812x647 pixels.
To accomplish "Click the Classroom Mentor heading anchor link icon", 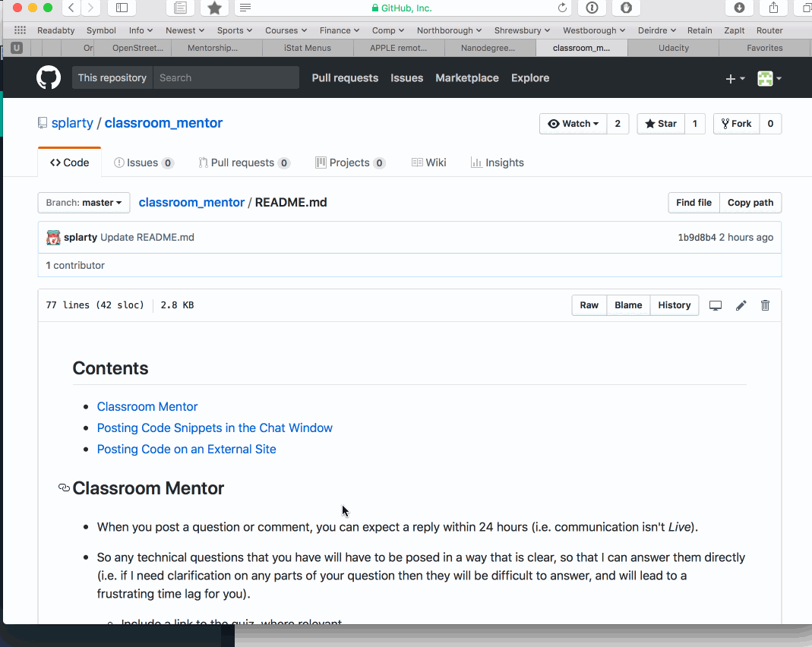I will point(65,488).
